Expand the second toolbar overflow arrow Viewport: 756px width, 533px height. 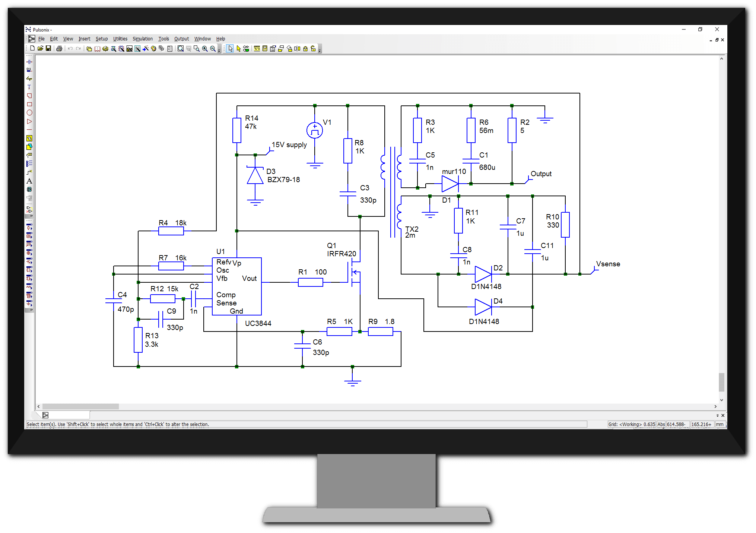coord(320,50)
